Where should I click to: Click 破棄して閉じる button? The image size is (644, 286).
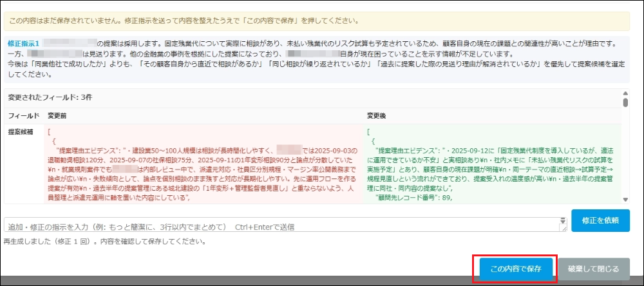point(593,269)
